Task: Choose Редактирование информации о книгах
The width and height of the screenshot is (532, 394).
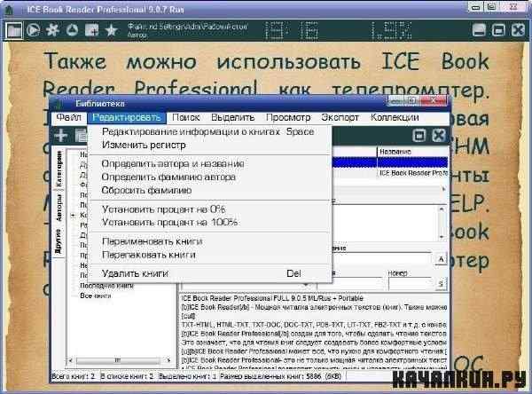Action: click(209, 132)
